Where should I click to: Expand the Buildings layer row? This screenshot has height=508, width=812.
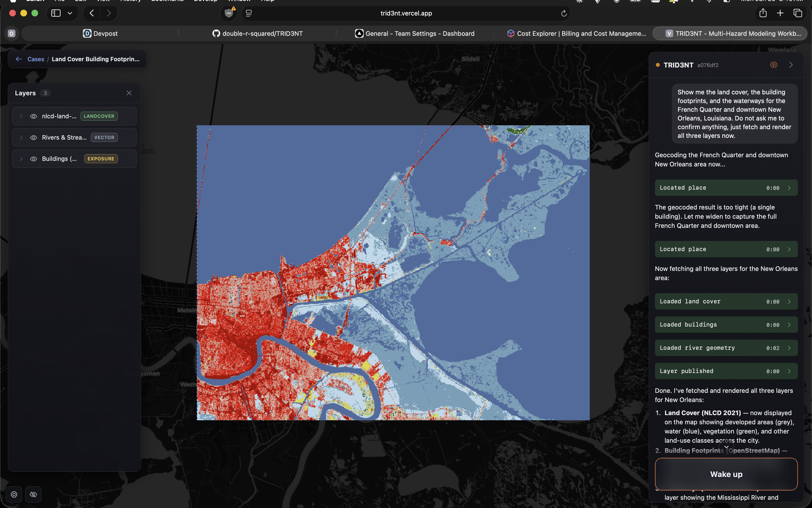[21, 159]
